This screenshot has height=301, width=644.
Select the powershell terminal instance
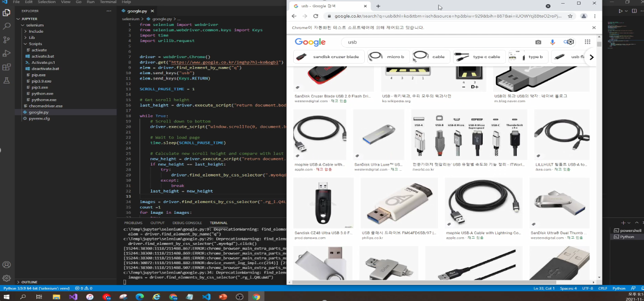[x=627, y=230]
